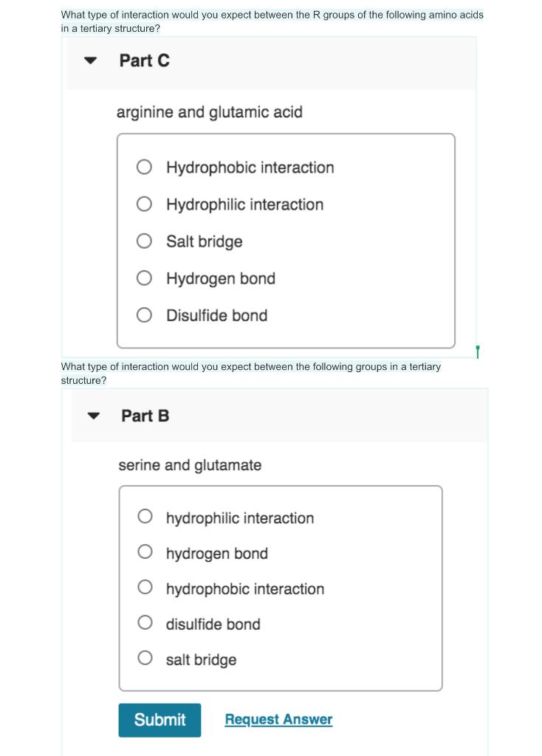Click the arginine and glutamic acid text

(x=210, y=112)
